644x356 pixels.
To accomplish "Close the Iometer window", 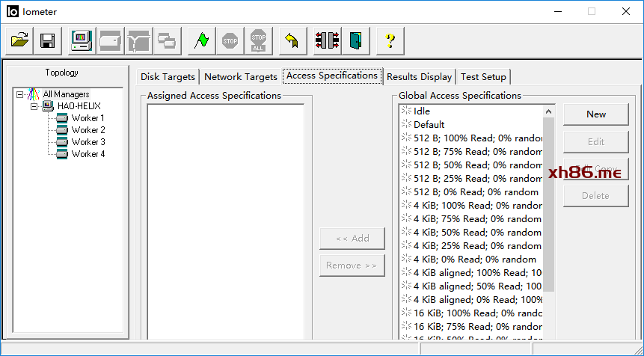I will click(x=626, y=11).
